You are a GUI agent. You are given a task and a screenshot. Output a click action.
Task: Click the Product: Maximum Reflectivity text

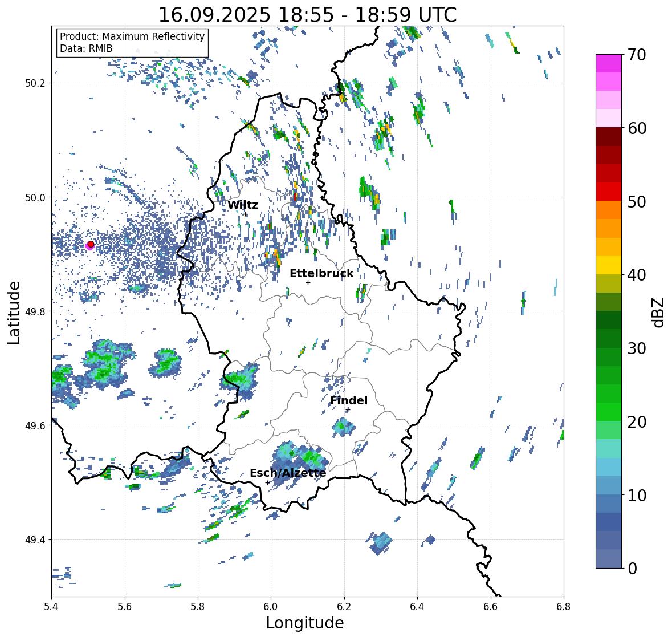[x=132, y=36]
